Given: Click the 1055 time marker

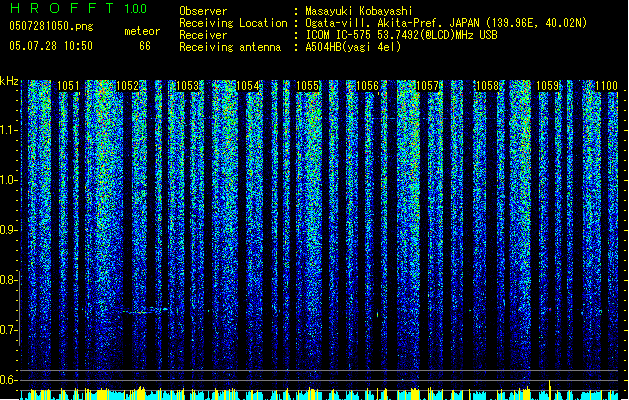Looking at the screenshot, I should pyautogui.click(x=307, y=85).
